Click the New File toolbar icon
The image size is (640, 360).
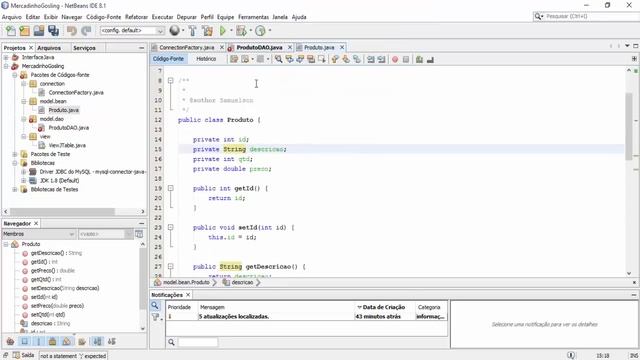pos(11,31)
